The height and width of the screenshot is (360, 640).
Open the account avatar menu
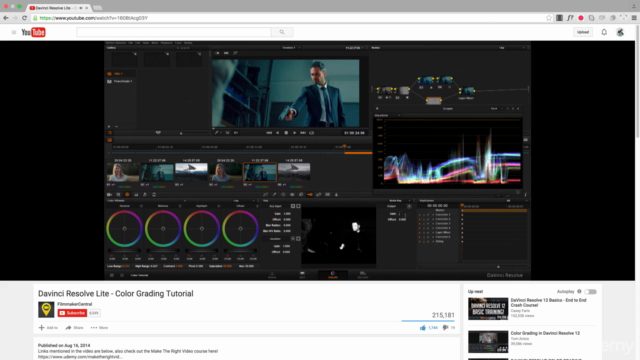[620, 32]
